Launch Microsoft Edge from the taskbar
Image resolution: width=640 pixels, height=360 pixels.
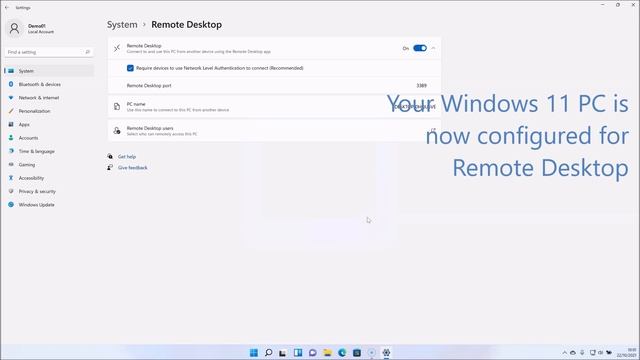(x=342, y=353)
